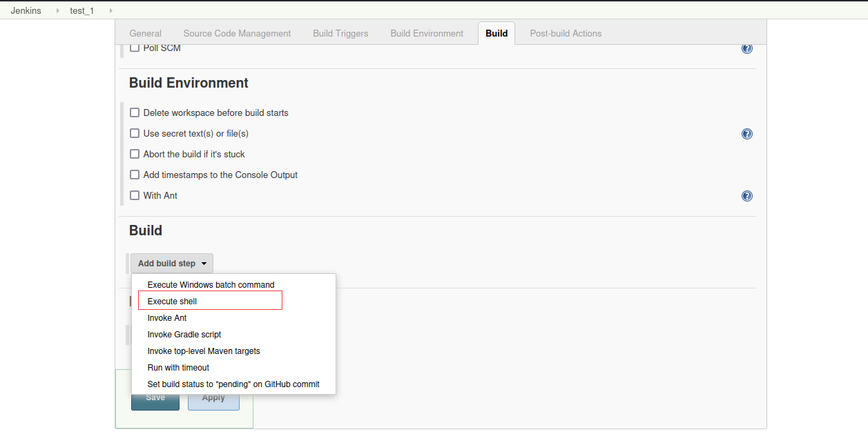Enable Delete workspace before build starts
868x443 pixels.
click(135, 112)
